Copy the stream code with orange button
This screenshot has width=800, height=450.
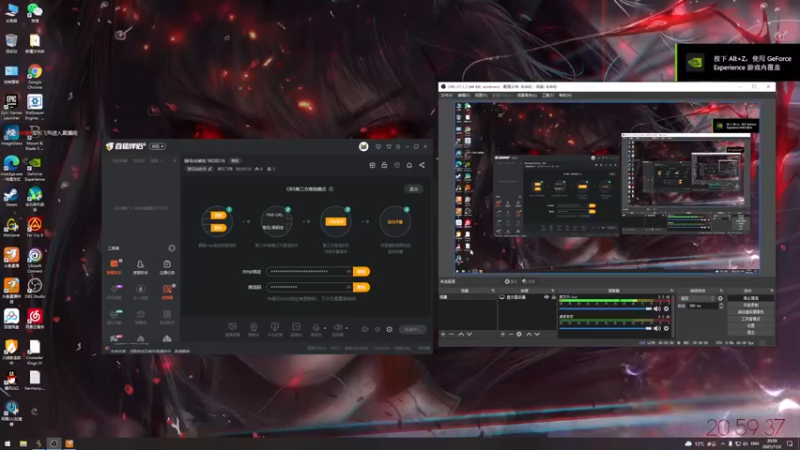pos(361,287)
